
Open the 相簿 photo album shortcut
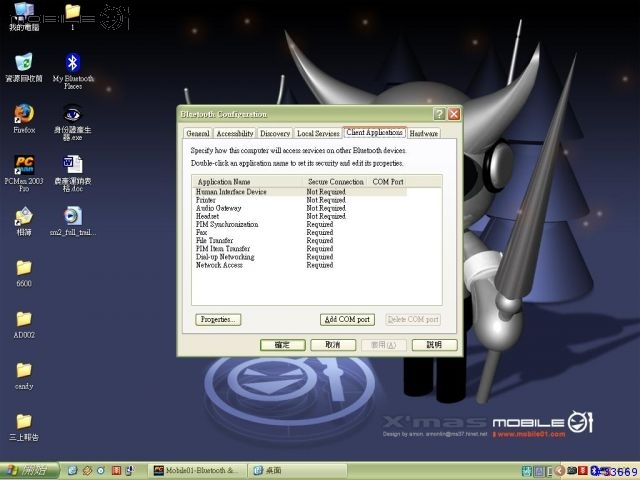[24, 221]
